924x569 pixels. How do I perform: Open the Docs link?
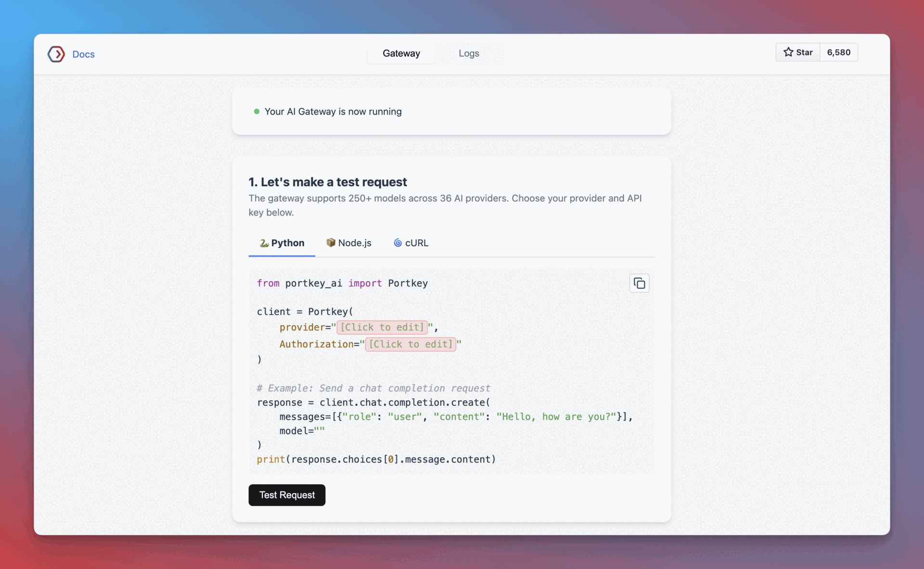pyautogui.click(x=83, y=54)
